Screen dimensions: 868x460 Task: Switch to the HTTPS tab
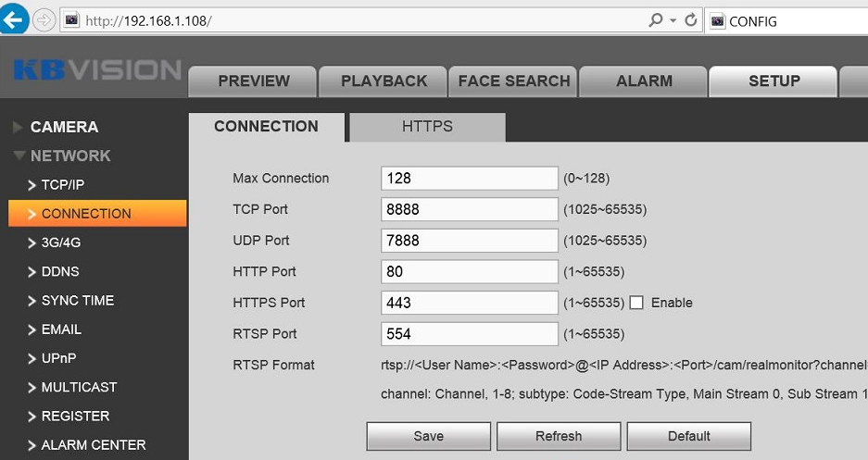[427, 127]
